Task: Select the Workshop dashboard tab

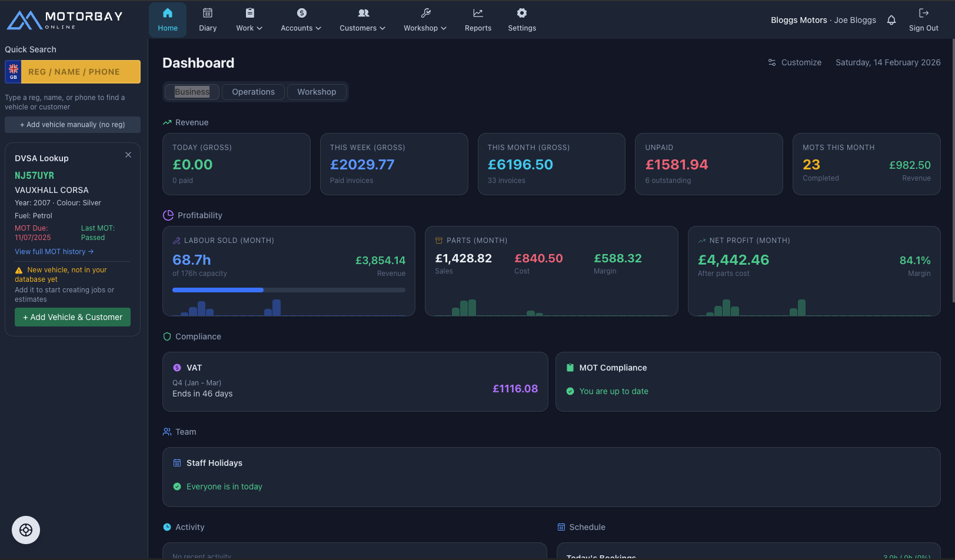Action: (317, 92)
